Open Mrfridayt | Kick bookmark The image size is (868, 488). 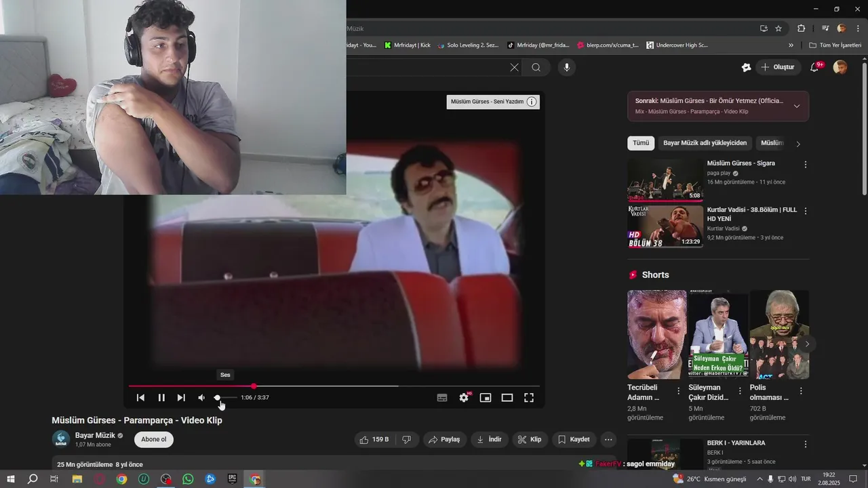[x=408, y=45]
